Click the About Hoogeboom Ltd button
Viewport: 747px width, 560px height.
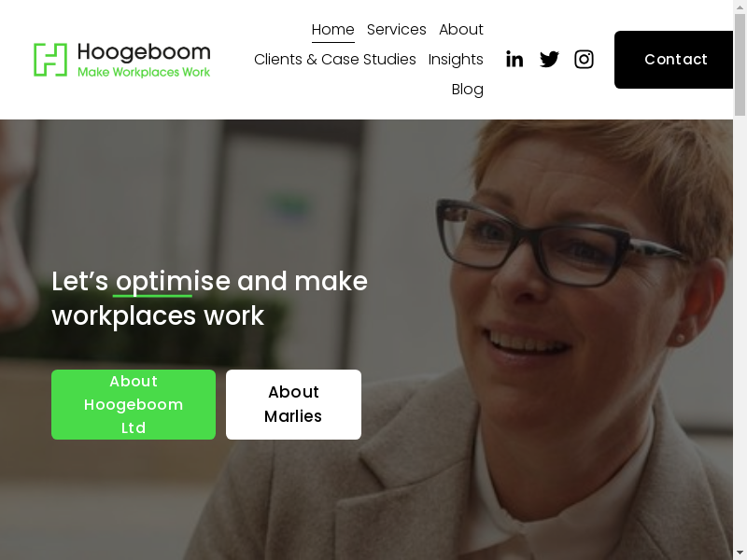click(134, 404)
